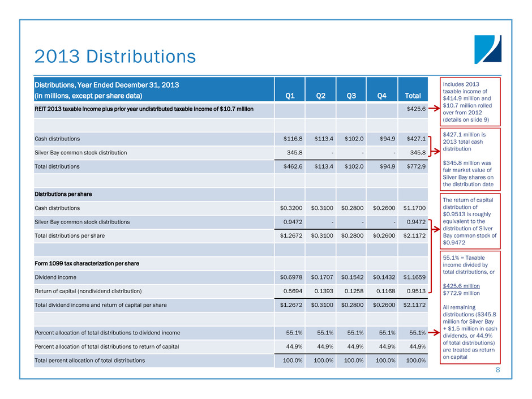Click the red bracket arrow beside Cash distributions total

point(435,144)
